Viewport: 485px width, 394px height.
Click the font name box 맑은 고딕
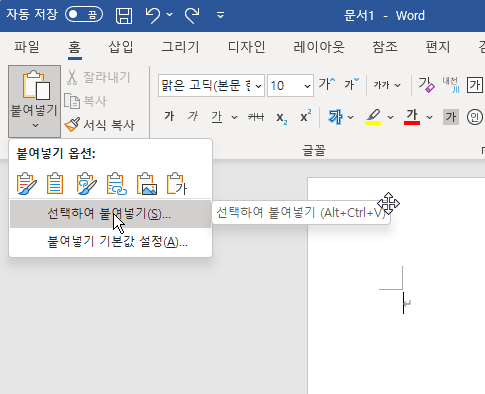206,86
